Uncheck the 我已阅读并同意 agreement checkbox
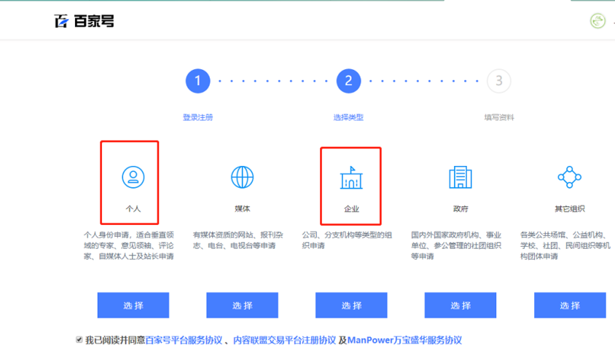This screenshot has width=615, height=364. point(79,340)
